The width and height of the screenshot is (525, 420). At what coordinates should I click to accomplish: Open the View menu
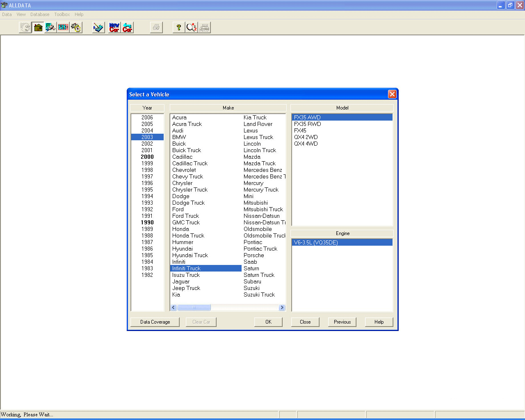pyautogui.click(x=21, y=14)
